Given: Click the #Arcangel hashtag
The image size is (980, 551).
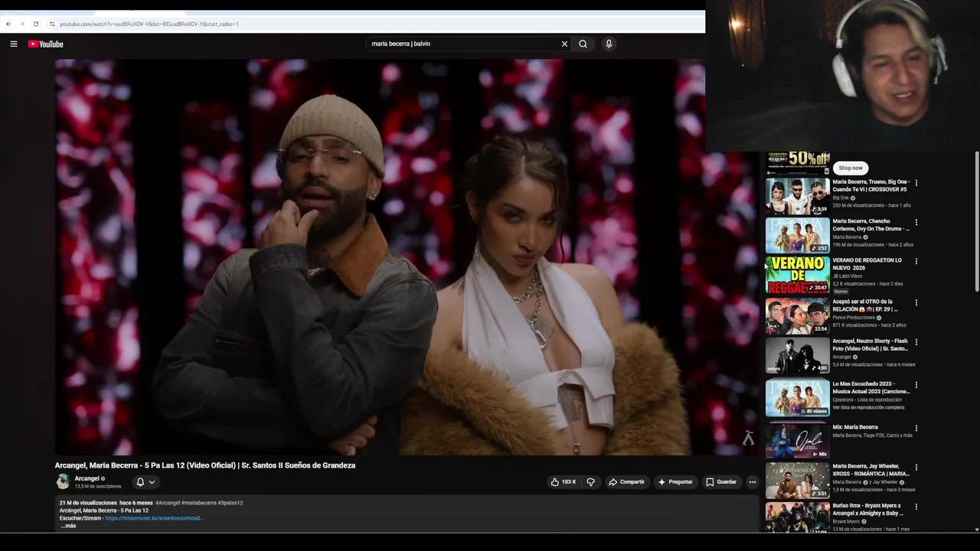Looking at the screenshot, I should pos(168,503).
